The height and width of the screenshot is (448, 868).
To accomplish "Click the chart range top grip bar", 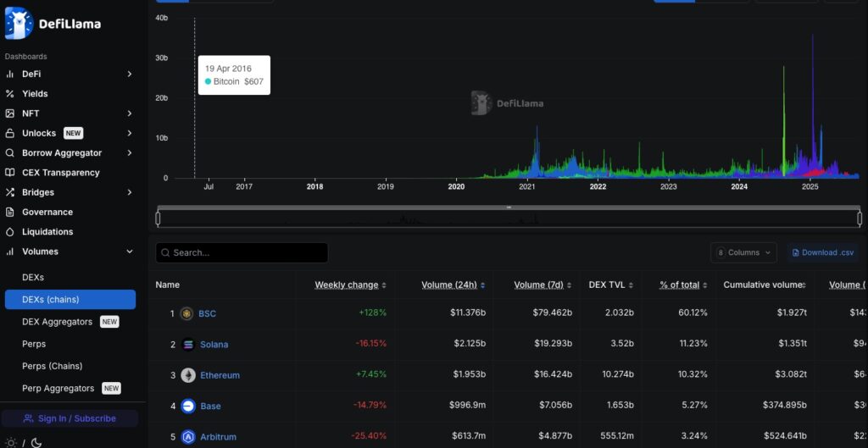I will click(x=509, y=207).
